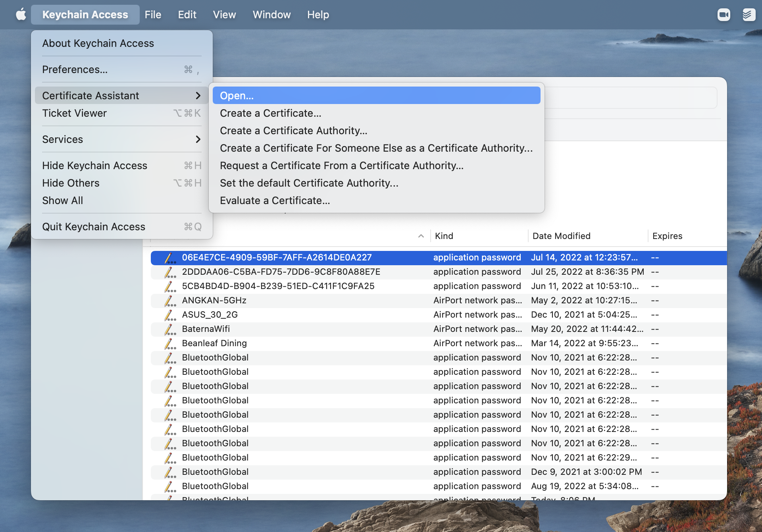This screenshot has width=762, height=532.
Task: Click key icon beside Beanleaf Dining
Action: click(x=170, y=343)
